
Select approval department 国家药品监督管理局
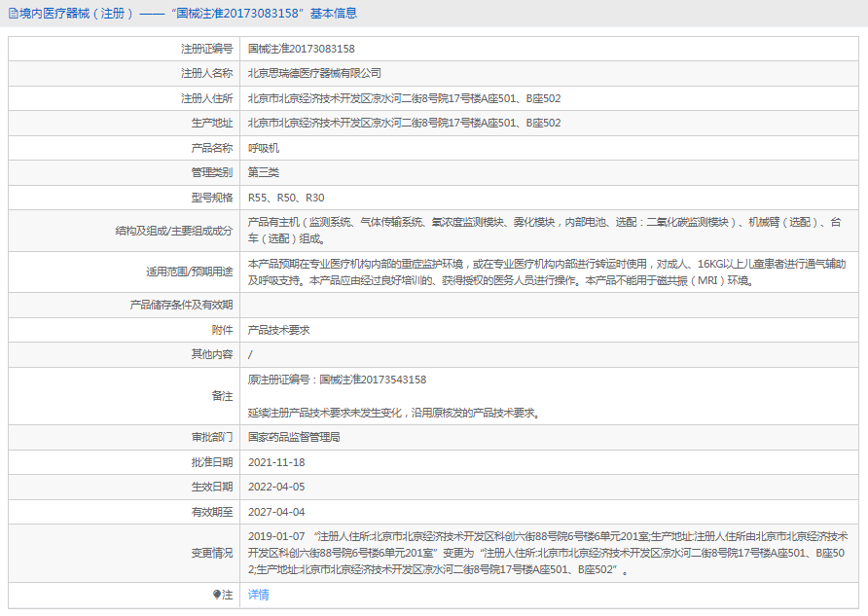pyautogui.click(x=294, y=437)
